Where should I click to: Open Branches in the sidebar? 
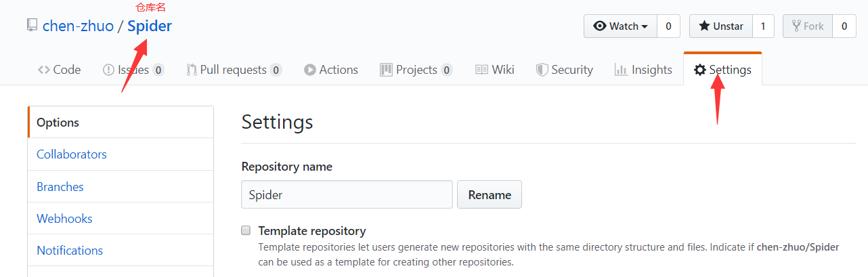pos(60,187)
